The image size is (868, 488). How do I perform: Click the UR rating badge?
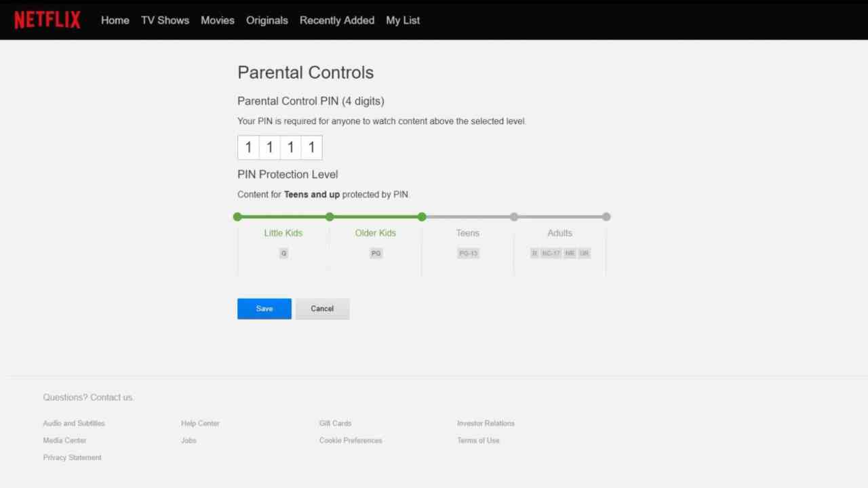point(585,253)
